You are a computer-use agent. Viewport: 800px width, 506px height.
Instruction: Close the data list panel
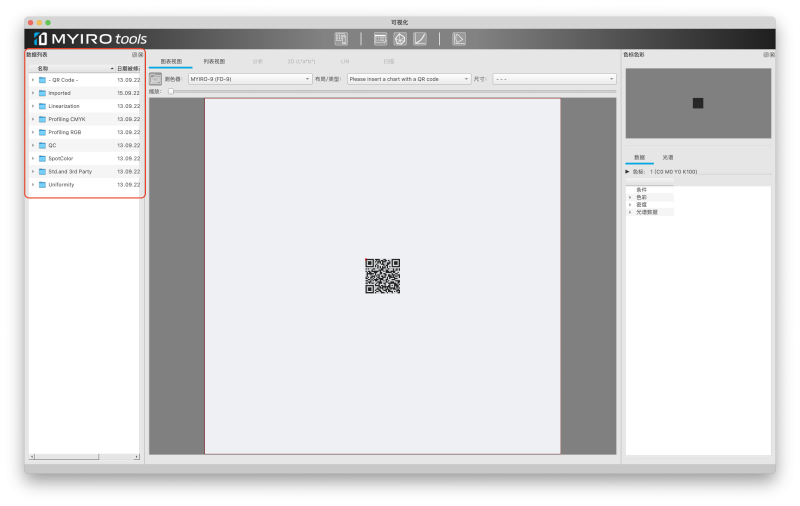(140, 55)
